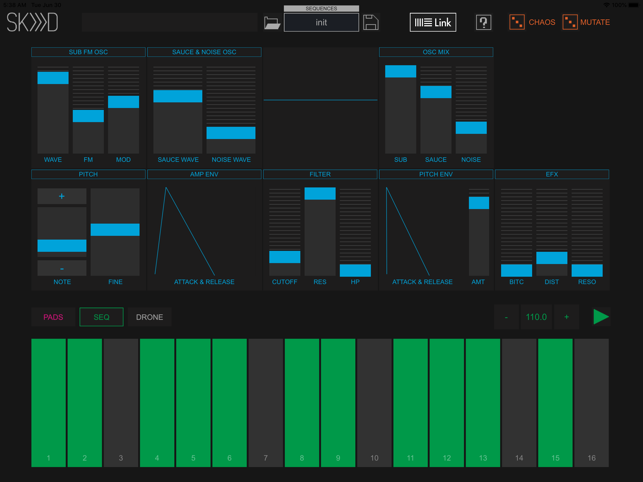Open the load sequence folder icon
This screenshot has width=643, height=482.
coord(272,23)
